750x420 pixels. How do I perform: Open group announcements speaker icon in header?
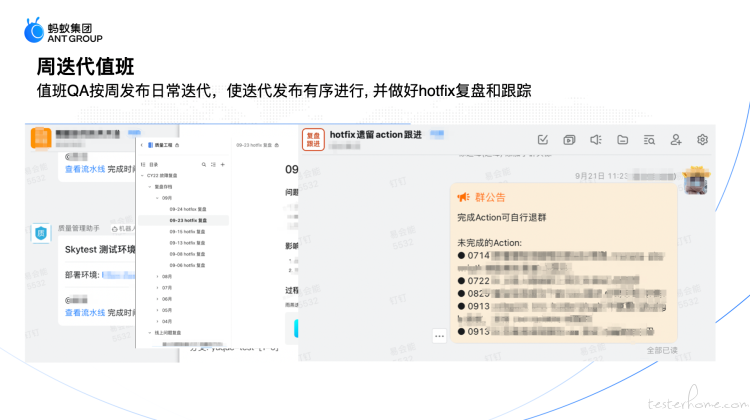click(596, 140)
